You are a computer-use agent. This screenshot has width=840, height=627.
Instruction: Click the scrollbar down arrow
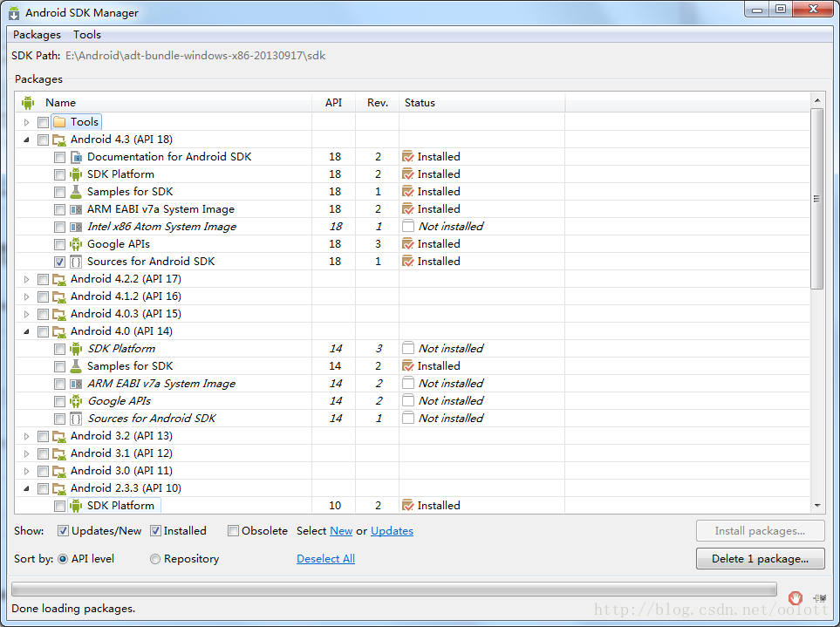pos(817,506)
